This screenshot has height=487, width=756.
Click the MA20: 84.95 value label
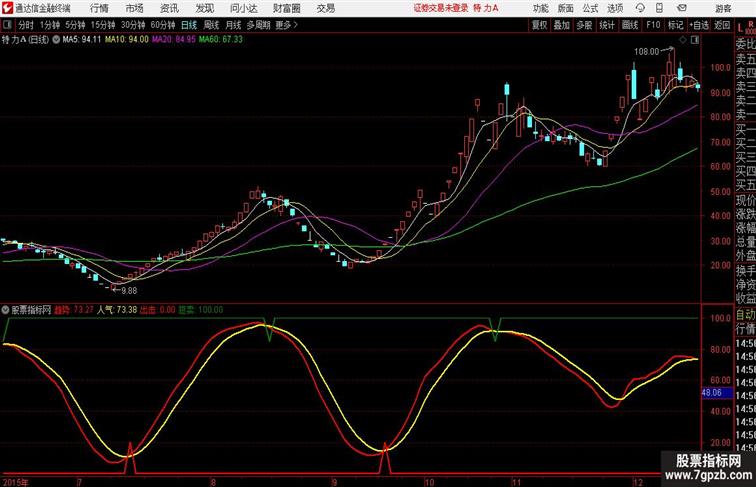point(174,40)
